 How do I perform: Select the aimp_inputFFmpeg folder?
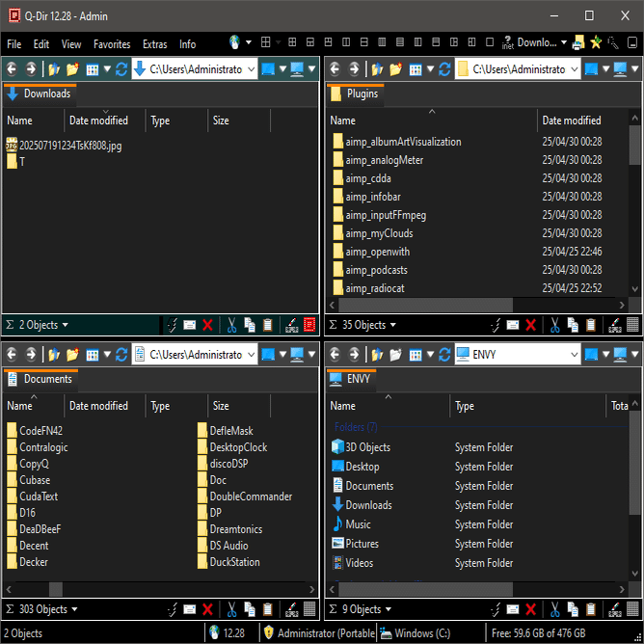[x=380, y=215]
